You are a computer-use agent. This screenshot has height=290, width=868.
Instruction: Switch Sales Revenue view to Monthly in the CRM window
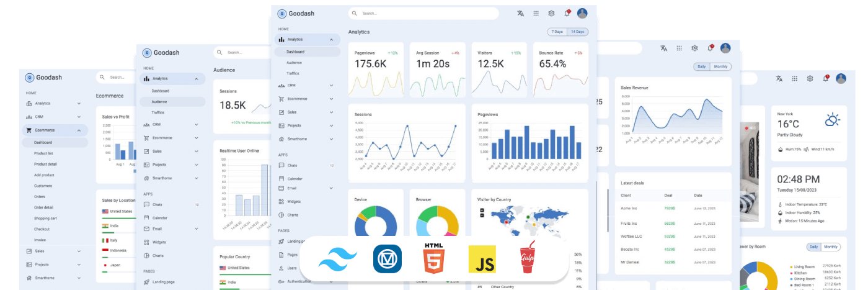click(x=721, y=66)
